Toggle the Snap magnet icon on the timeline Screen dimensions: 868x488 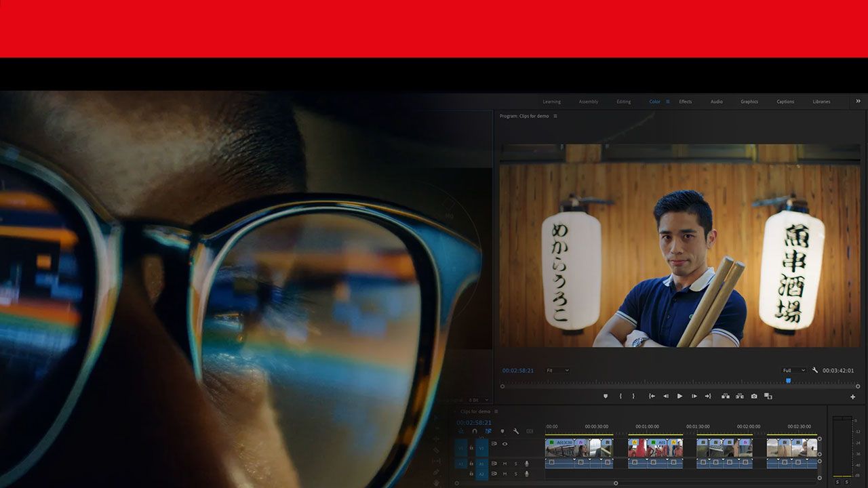click(475, 431)
